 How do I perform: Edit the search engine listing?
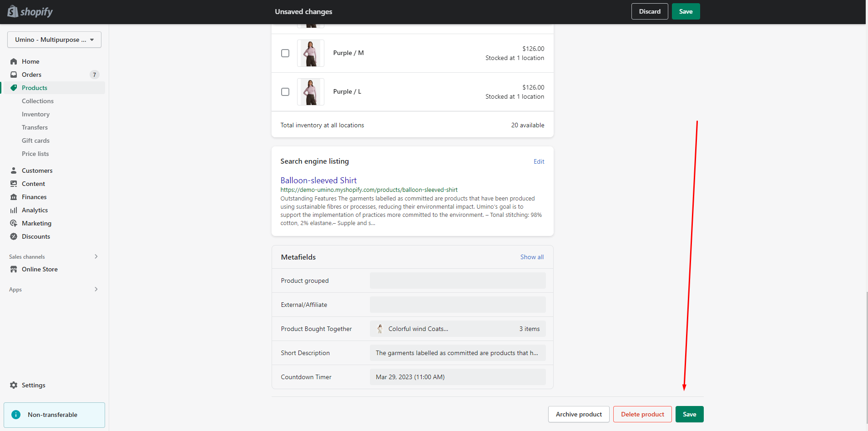(539, 161)
